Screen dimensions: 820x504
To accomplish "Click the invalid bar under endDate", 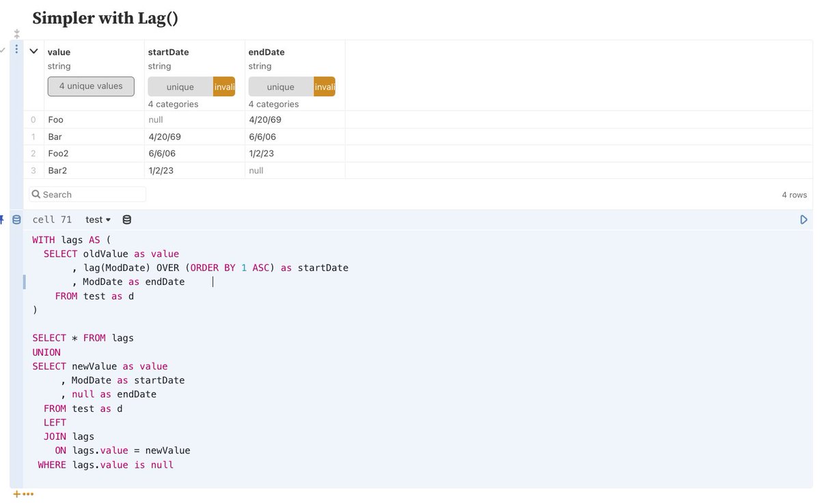I will point(325,87).
